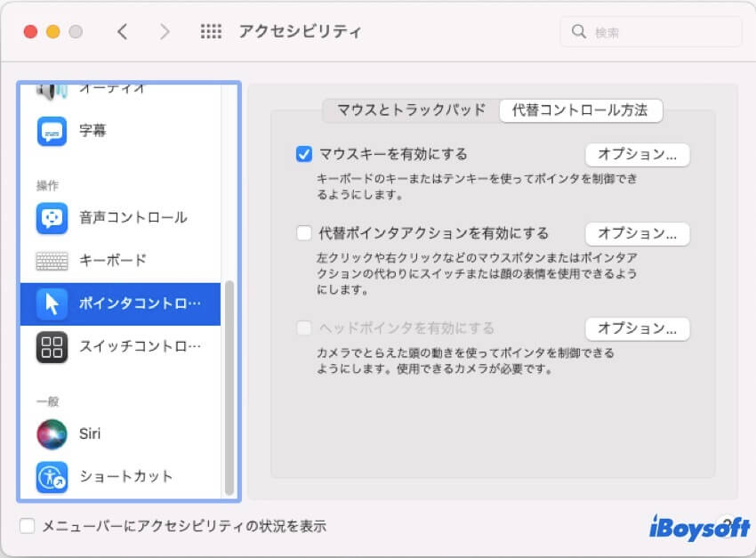Open the スイッチコントロール icon in sidebar
The image size is (756, 558).
click(x=52, y=346)
